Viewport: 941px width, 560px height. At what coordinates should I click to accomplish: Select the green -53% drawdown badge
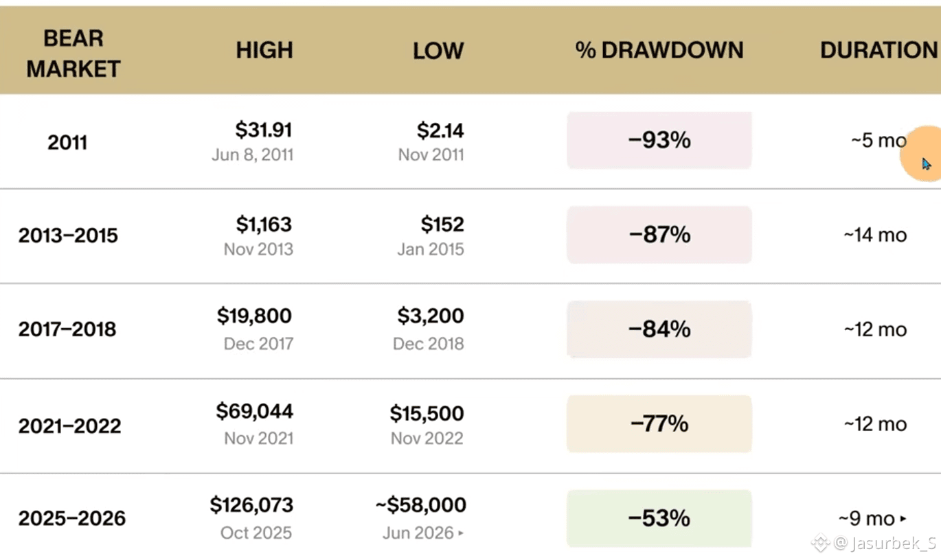[x=659, y=518]
